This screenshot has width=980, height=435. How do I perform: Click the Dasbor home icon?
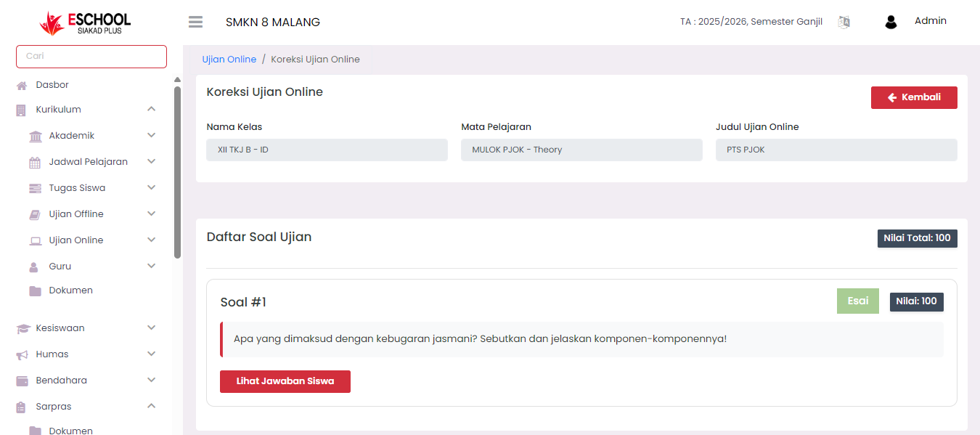[x=22, y=86]
